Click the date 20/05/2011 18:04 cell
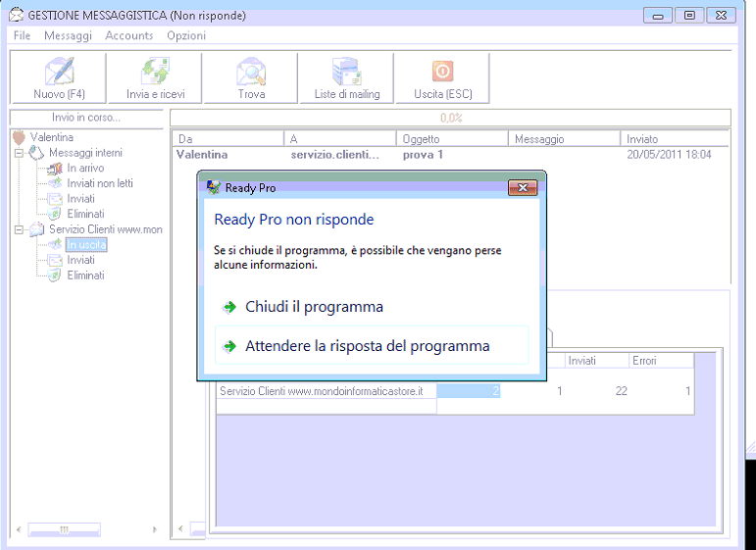Screen dimensions: 756x550 click(x=669, y=155)
